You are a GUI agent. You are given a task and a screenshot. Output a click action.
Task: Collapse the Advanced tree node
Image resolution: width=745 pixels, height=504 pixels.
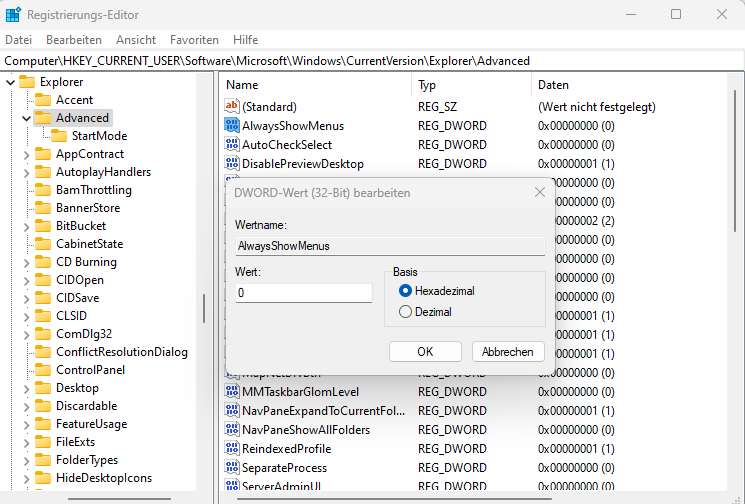point(27,118)
